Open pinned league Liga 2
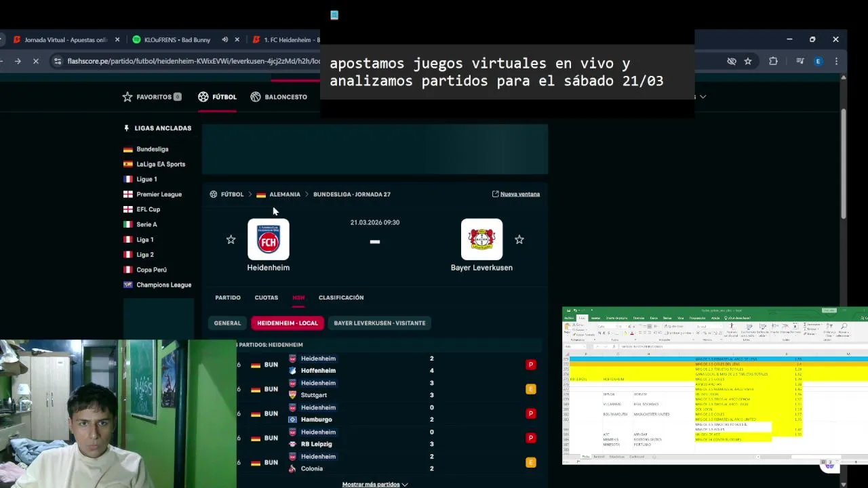The width and height of the screenshot is (868, 488). pos(144,255)
